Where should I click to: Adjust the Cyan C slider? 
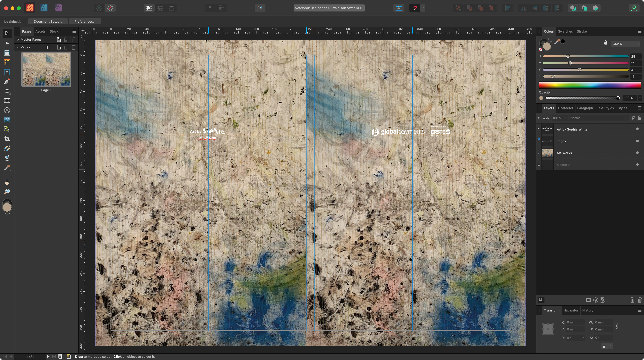point(586,56)
